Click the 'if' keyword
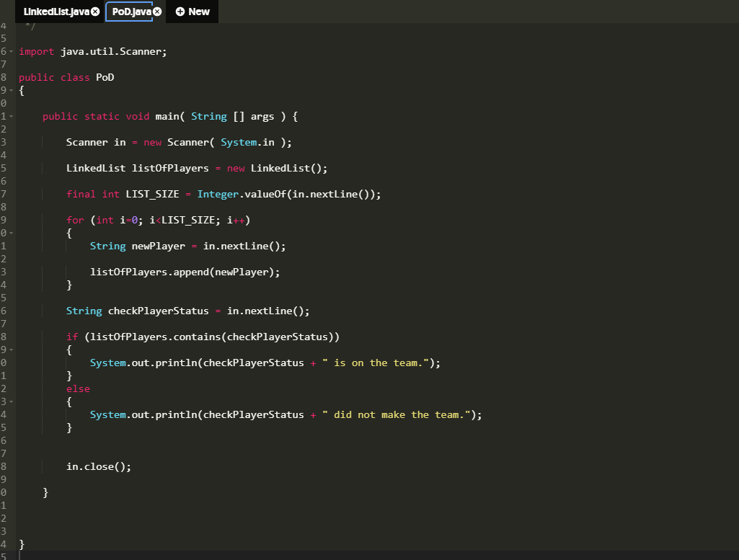 click(x=72, y=337)
